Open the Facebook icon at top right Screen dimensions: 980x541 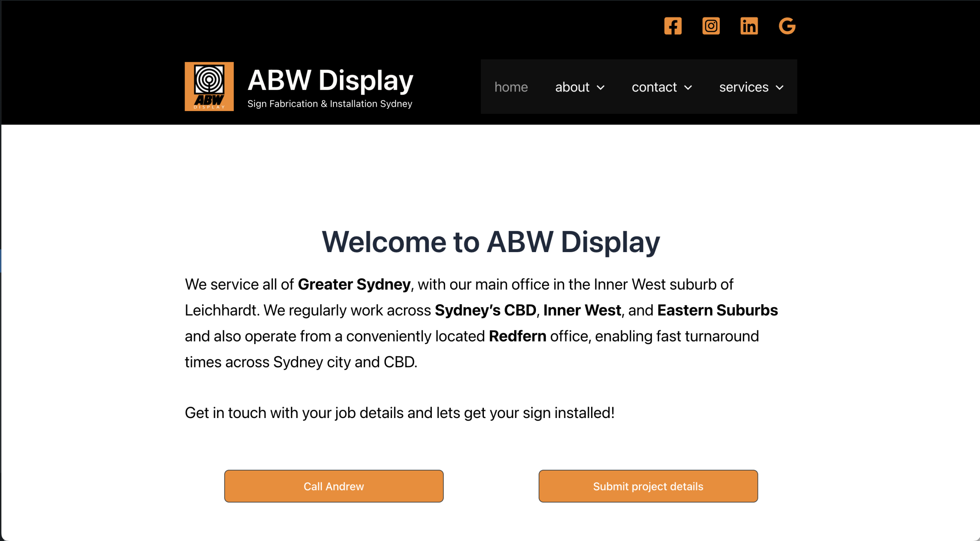click(x=673, y=26)
